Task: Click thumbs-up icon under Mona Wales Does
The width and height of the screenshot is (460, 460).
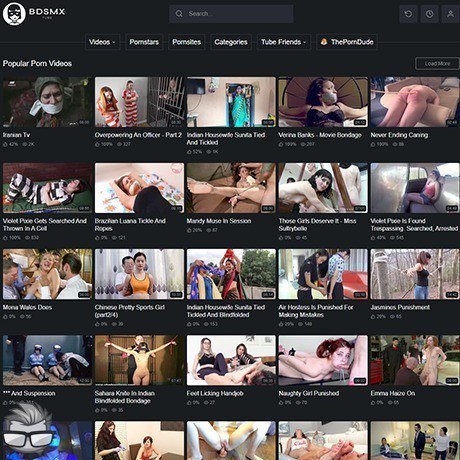Action: tap(5, 317)
